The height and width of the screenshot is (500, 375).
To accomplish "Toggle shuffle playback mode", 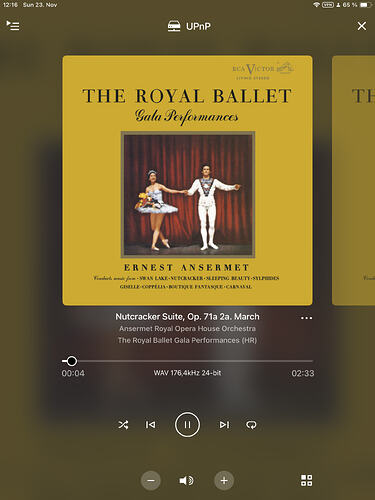I will tap(123, 425).
